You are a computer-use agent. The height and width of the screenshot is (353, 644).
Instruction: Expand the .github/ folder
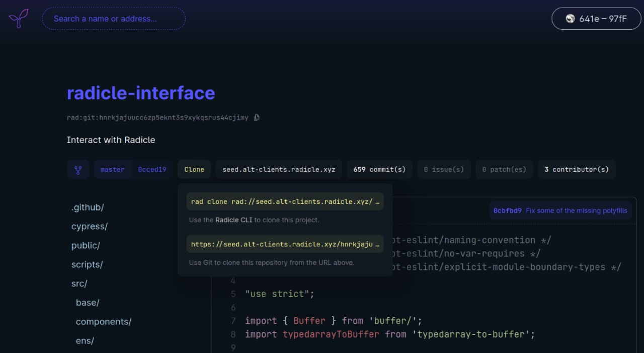(88, 207)
